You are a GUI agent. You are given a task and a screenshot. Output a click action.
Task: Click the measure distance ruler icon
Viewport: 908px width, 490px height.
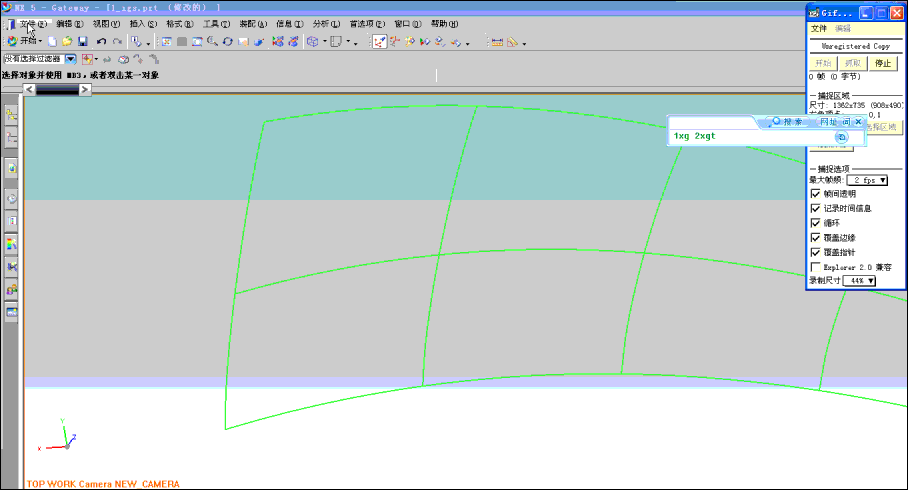[497, 42]
